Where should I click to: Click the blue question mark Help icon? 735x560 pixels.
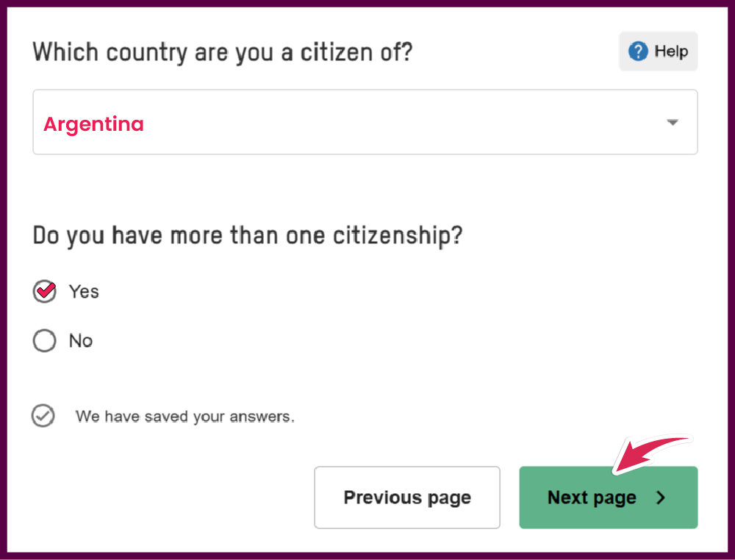tap(638, 51)
